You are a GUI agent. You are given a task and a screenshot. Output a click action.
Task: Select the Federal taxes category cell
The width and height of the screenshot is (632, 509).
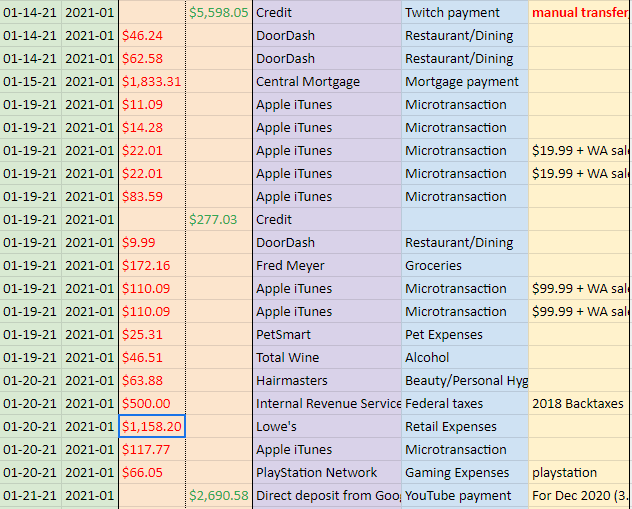tap(465, 403)
